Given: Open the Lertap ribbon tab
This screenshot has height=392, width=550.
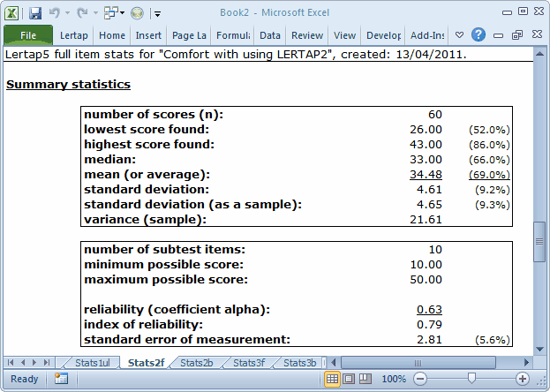Looking at the screenshot, I should point(73,35).
